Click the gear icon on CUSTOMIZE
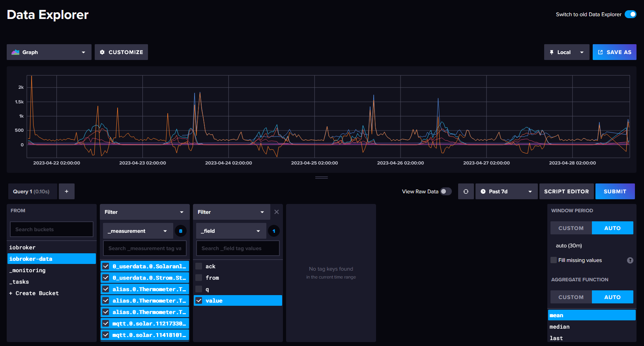This screenshot has width=644, height=346. (x=102, y=52)
